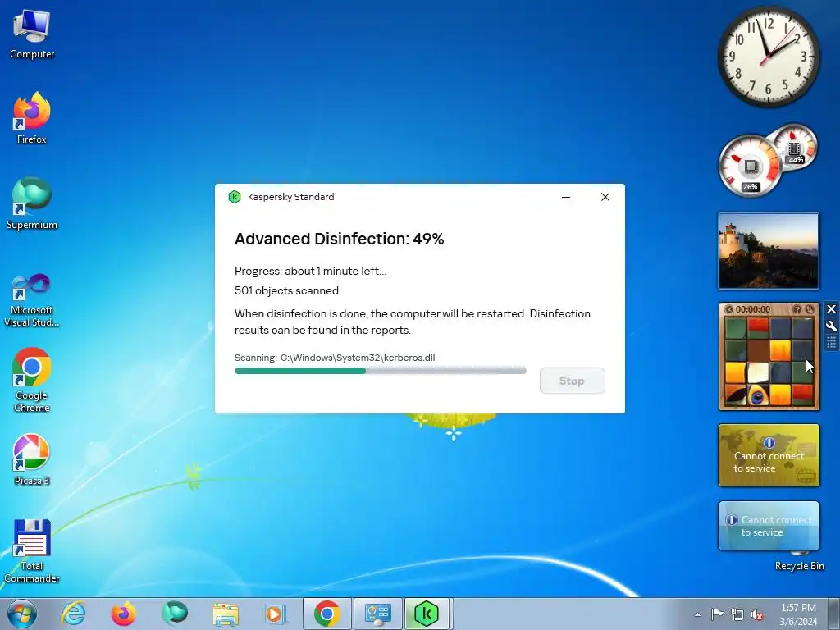
Task: Switch to Google Chrome taskbar button
Action: (327, 614)
